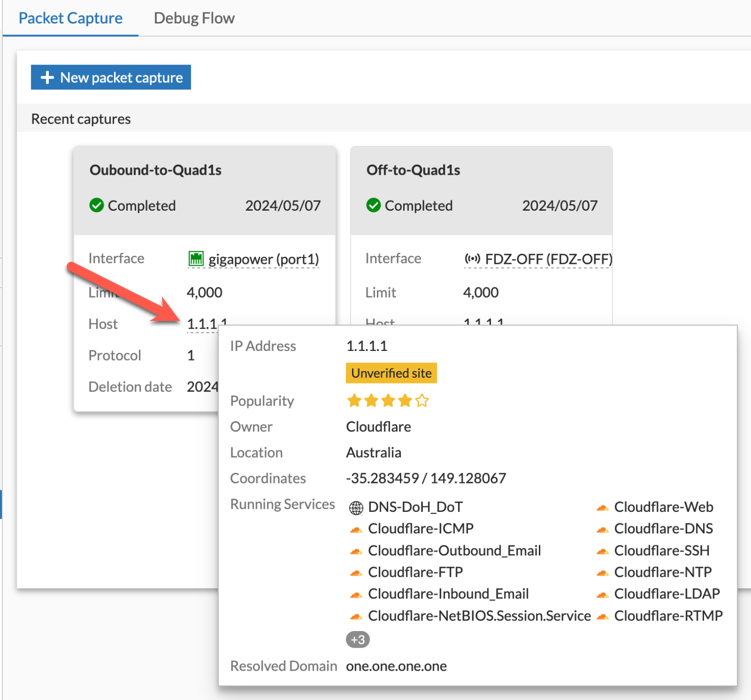Click the popularity star rating

(388, 401)
